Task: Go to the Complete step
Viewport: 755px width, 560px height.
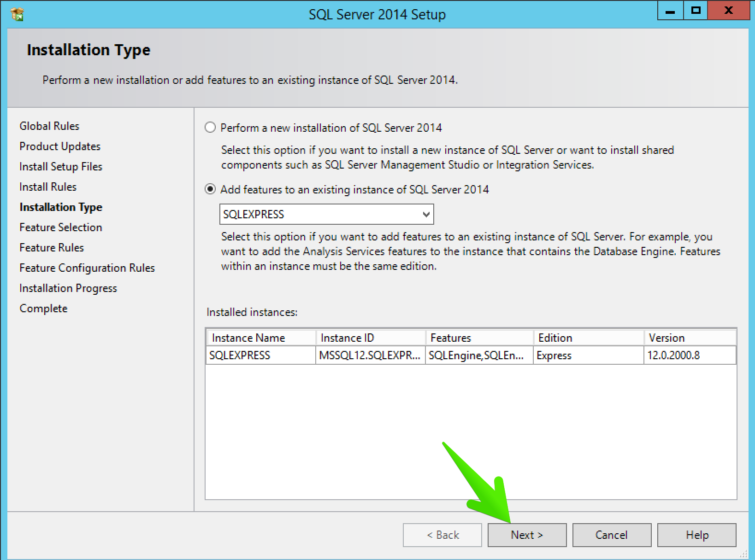Action: pyautogui.click(x=43, y=309)
